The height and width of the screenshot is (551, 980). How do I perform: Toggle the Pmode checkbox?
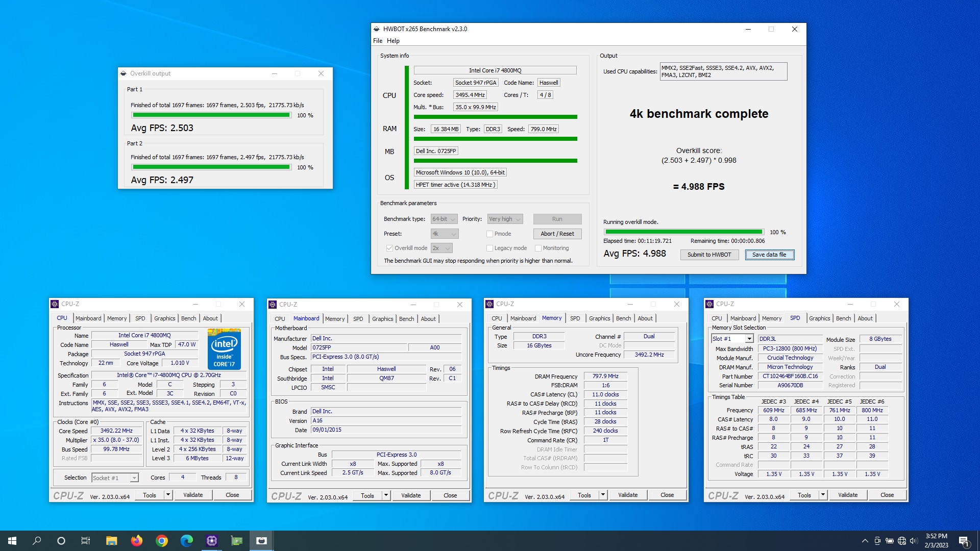[489, 234]
